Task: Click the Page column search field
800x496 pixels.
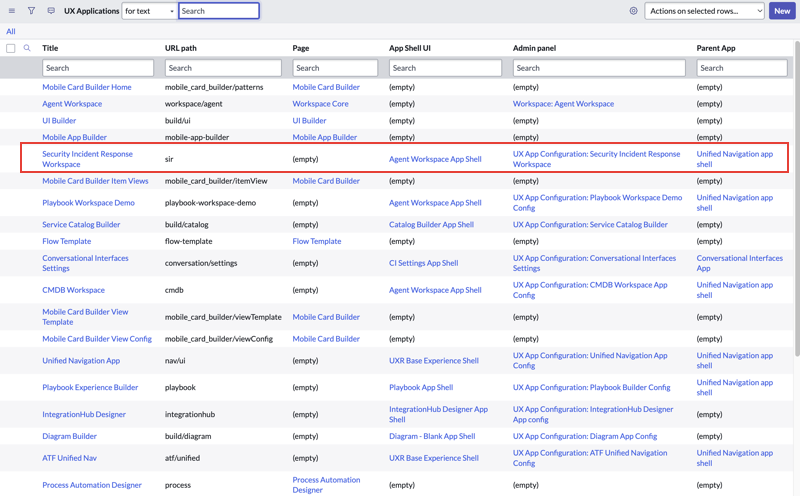Action: pos(335,68)
